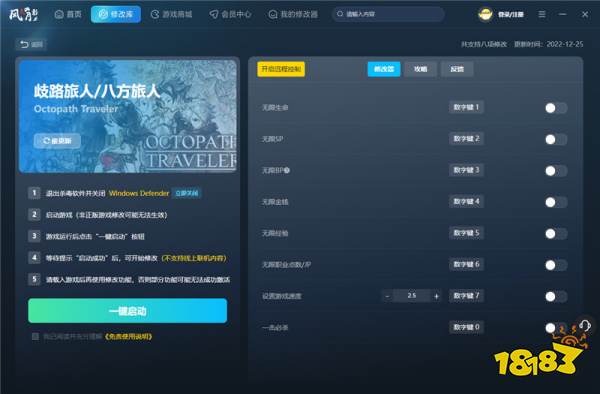This screenshot has width=600, height=394.
Task: Toggle the Number key 1 cheat switch
Action: pyautogui.click(x=556, y=108)
